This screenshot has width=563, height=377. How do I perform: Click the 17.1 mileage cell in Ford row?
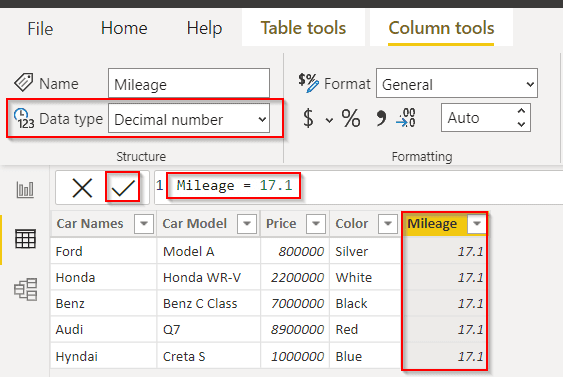[445, 251]
